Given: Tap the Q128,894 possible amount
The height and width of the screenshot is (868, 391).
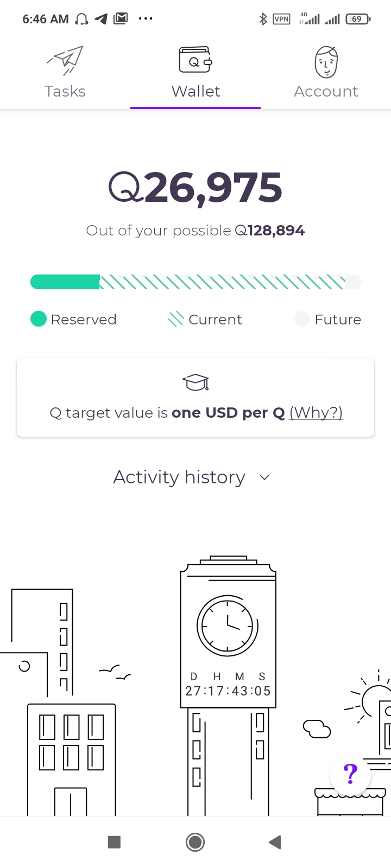Looking at the screenshot, I should [x=270, y=231].
